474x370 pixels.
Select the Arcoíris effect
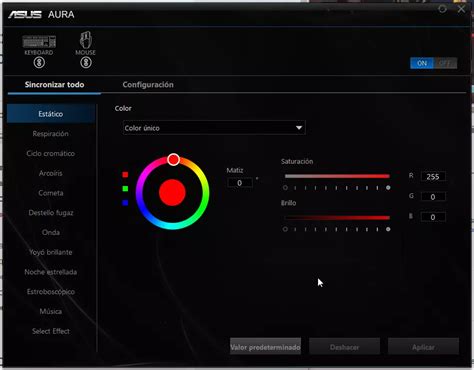[x=51, y=173]
